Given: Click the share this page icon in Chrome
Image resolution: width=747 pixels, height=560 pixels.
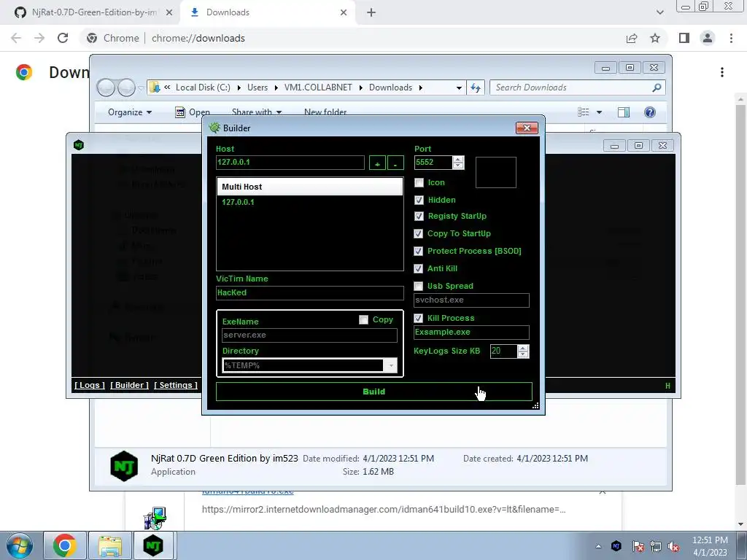Looking at the screenshot, I should [x=632, y=38].
